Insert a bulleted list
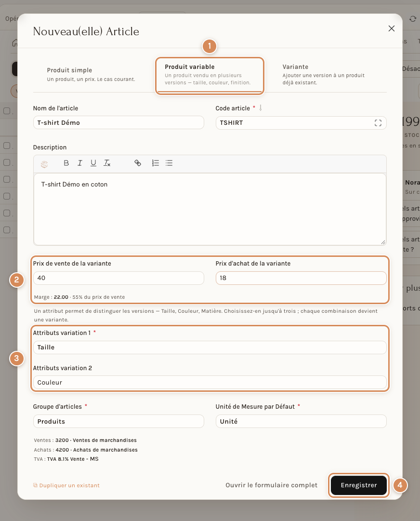420x521 pixels. coord(169,163)
